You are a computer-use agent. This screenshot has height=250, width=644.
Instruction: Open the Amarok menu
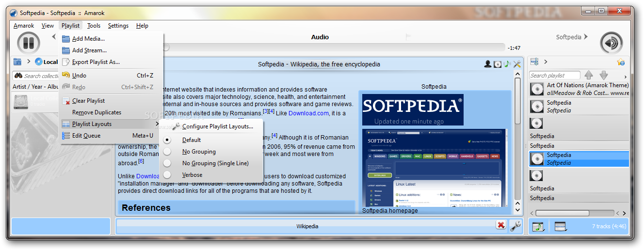[24, 26]
